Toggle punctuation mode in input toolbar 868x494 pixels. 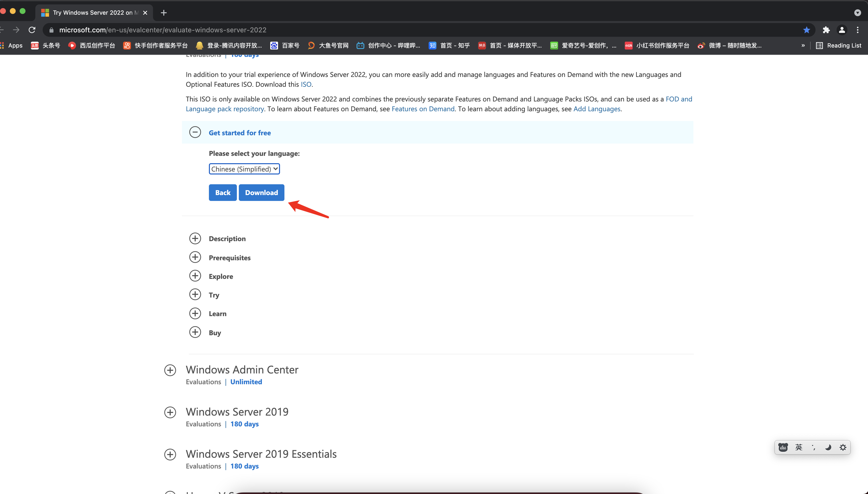pos(814,447)
